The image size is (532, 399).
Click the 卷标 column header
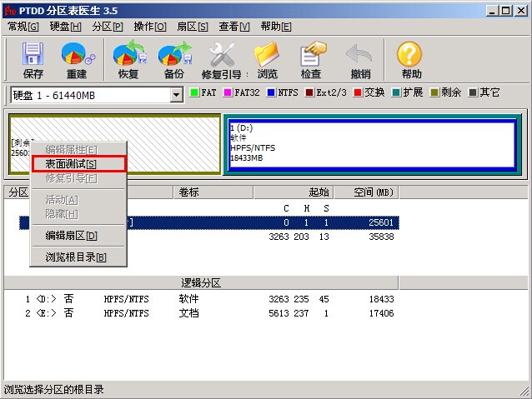click(x=213, y=192)
